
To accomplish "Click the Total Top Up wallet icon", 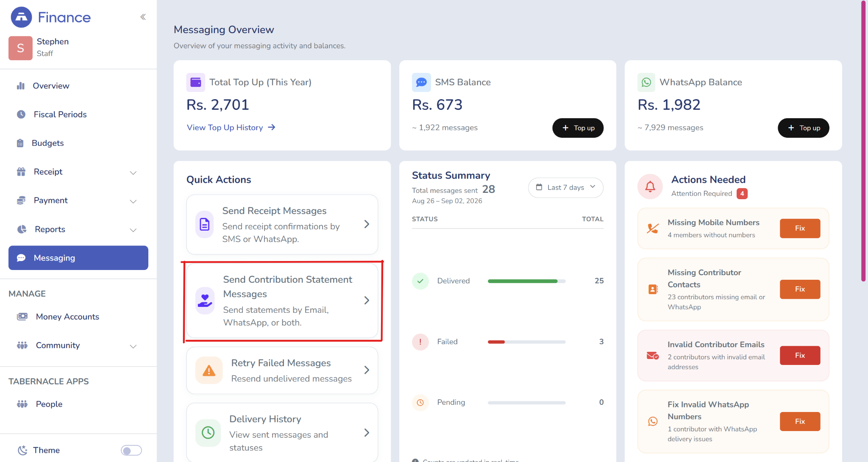I will point(196,82).
